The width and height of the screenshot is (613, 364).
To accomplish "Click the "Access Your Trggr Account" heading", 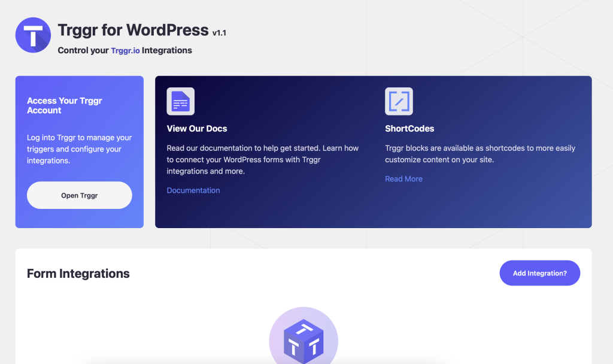I will point(65,105).
